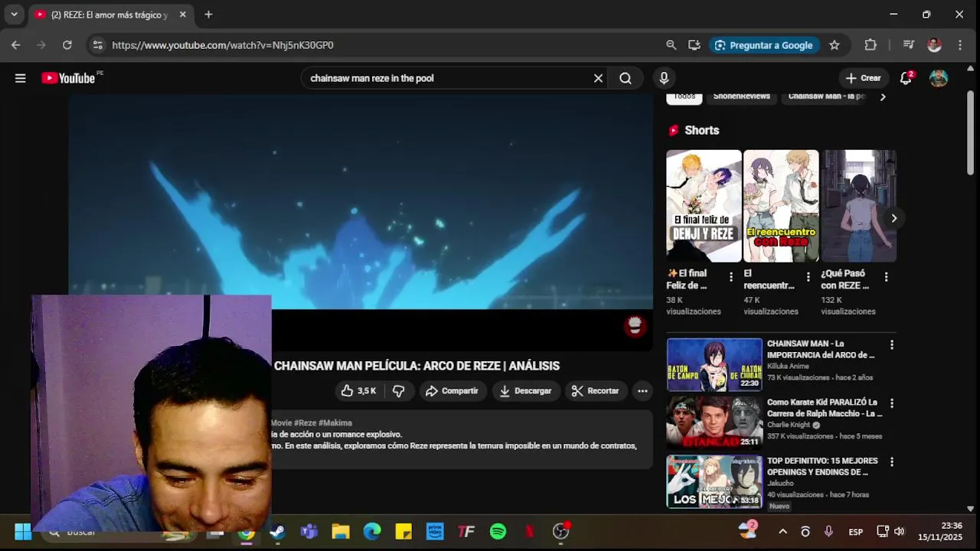980x551 pixels.
Task: Open options for the Killuka Anime video
Action: coord(891,345)
